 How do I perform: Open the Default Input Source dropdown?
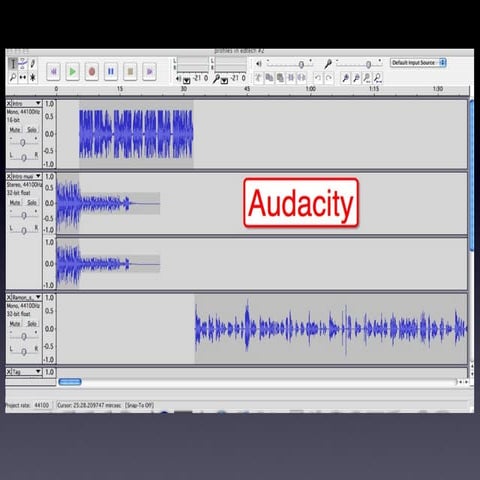pos(418,63)
